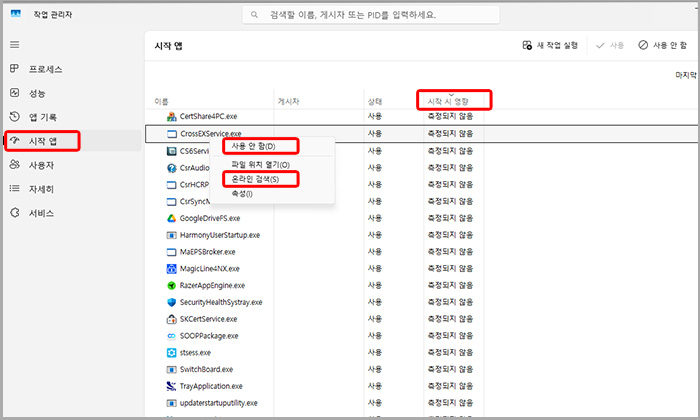Click the 사용 안 함 (Disable) toolbar button

coord(663,45)
